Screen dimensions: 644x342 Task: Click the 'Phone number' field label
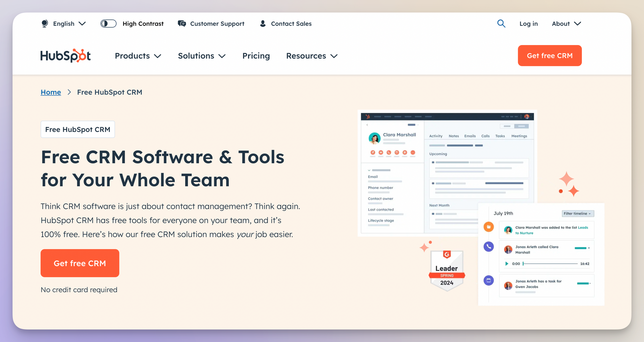[381, 188]
